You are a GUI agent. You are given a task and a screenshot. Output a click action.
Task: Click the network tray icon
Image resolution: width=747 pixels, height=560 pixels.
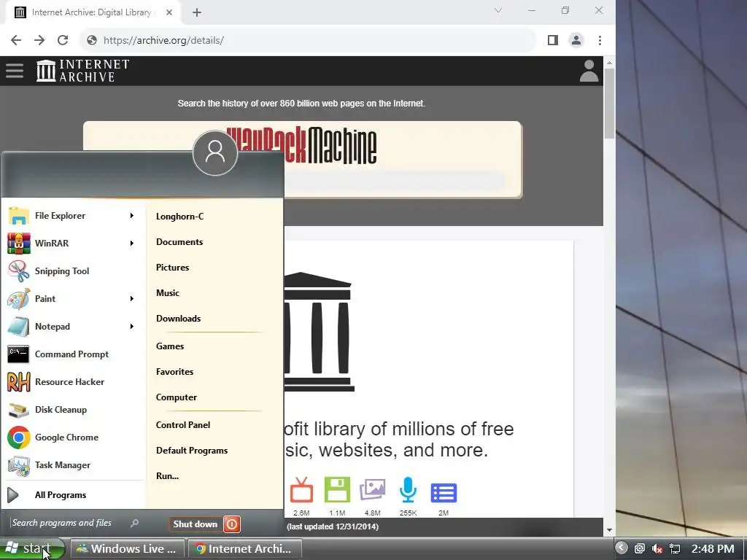pyautogui.click(x=675, y=548)
